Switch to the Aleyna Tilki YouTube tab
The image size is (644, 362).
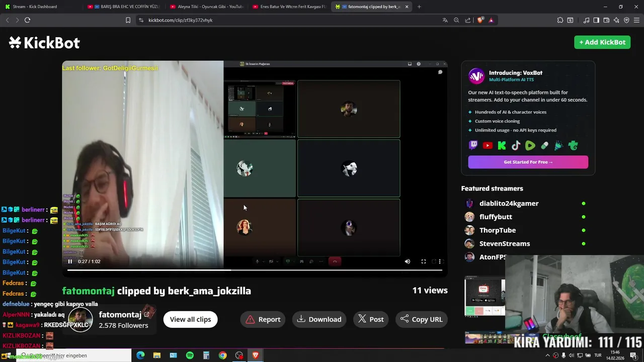206,7
